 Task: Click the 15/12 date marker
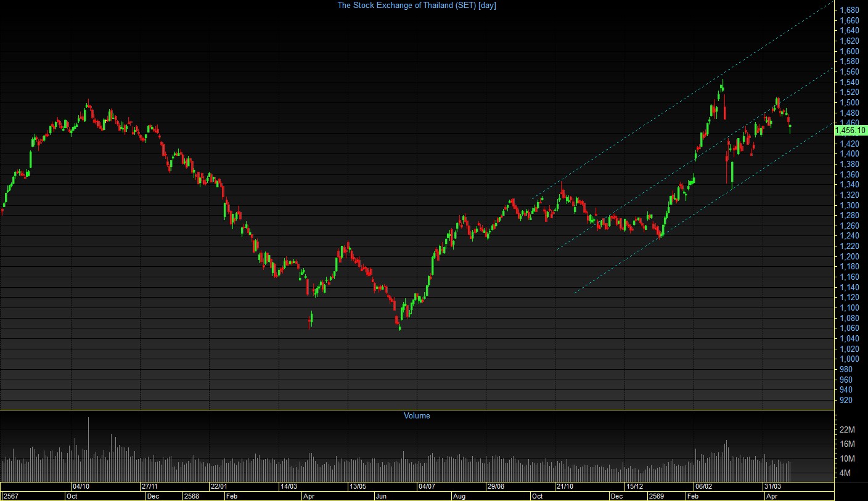[634, 486]
